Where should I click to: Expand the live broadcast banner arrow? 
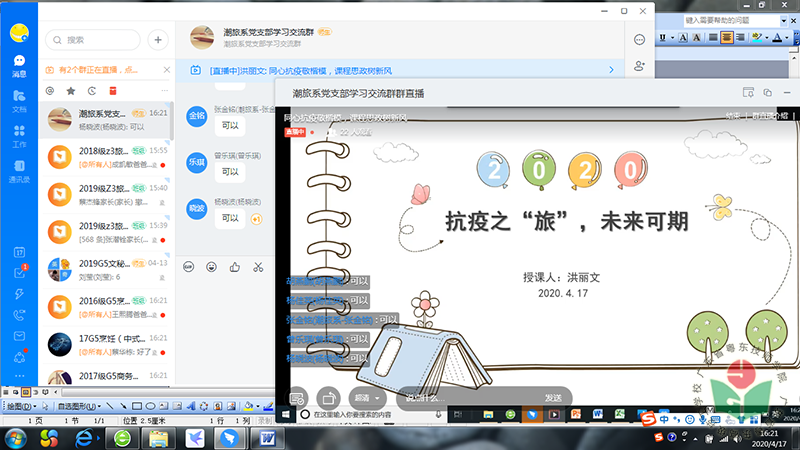[x=611, y=70]
